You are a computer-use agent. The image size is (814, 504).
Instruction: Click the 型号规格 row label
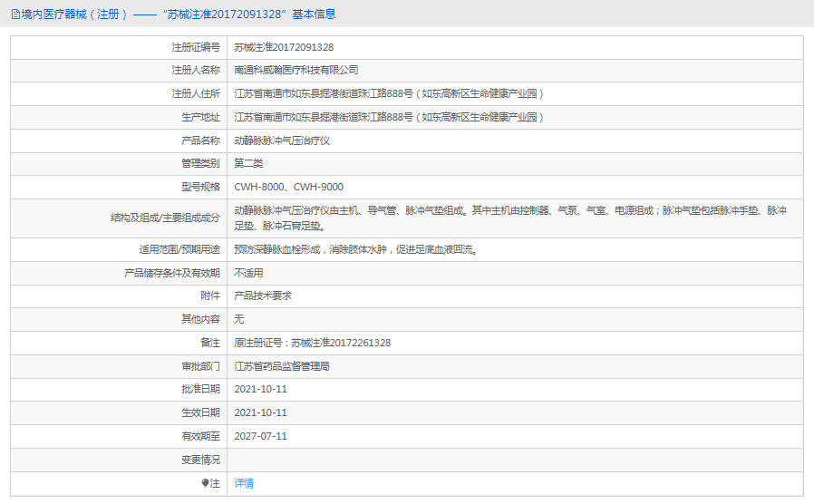200,187
